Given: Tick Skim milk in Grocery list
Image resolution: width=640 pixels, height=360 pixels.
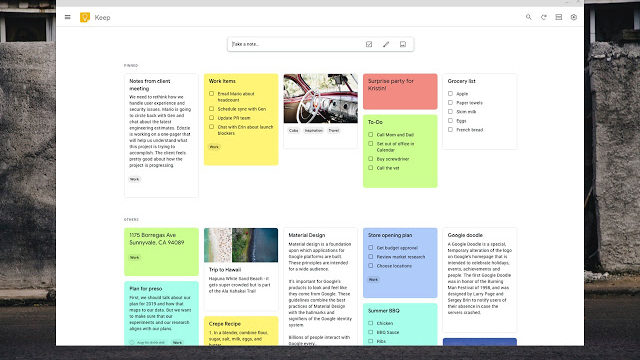Looking at the screenshot, I should pyautogui.click(x=450, y=111).
